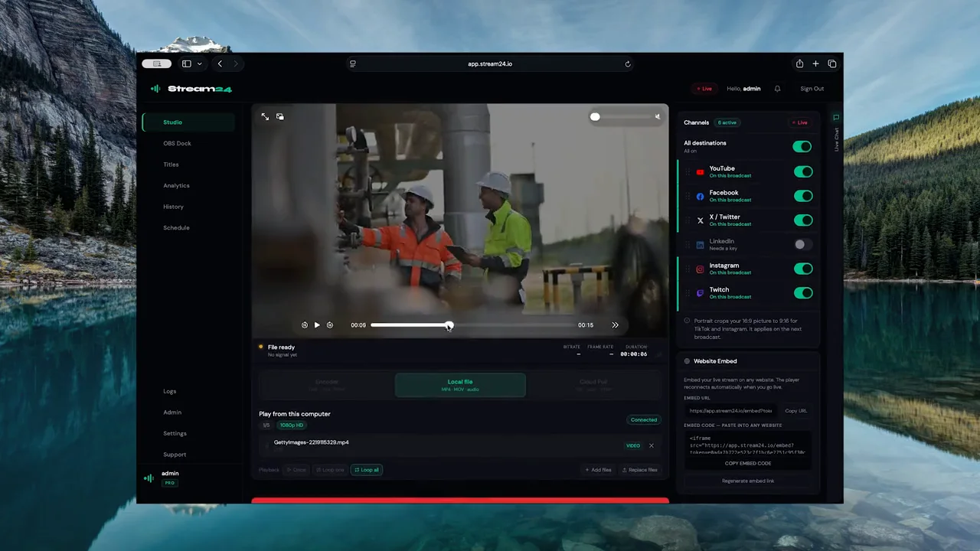Click the double-chevron playback speed icon
The width and height of the screenshot is (980, 551).
[615, 325]
